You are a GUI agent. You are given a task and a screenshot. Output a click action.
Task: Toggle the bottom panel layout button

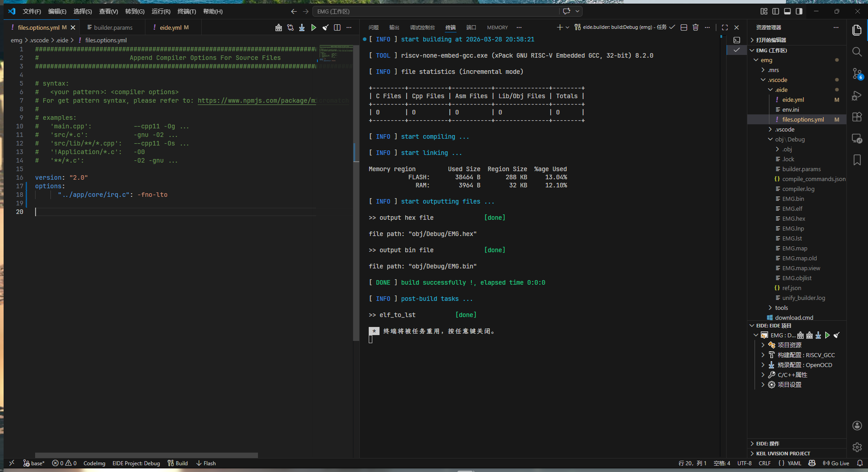(x=787, y=11)
